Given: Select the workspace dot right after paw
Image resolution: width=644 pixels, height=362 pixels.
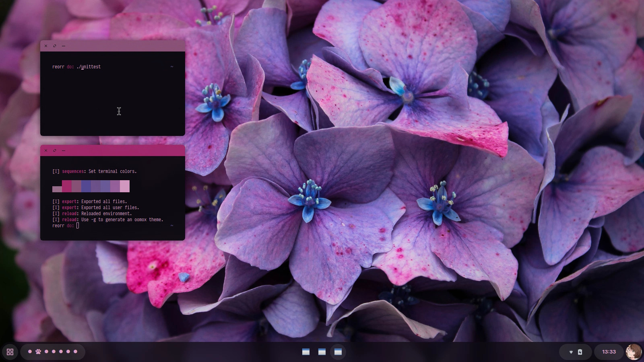Looking at the screenshot, I should pos(46,352).
